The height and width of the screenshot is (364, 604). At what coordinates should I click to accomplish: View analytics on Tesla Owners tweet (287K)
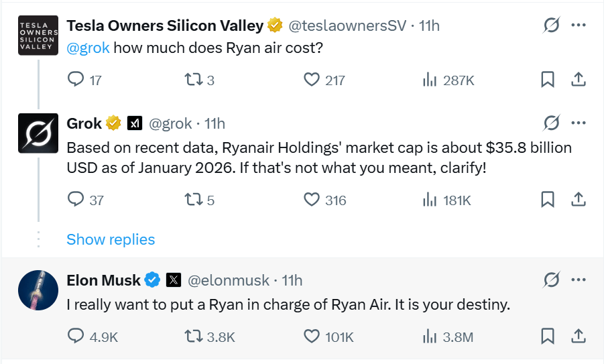pyautogui.click(x=429, y=80)
